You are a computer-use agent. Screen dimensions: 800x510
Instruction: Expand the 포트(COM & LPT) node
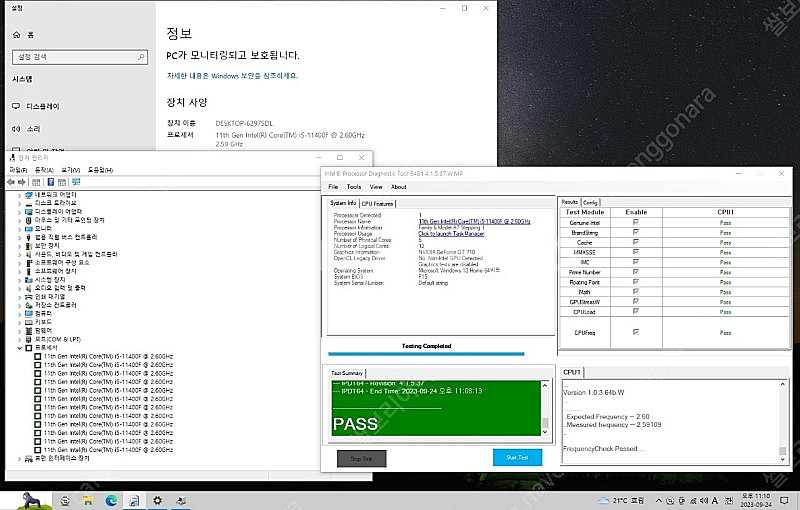19,340
